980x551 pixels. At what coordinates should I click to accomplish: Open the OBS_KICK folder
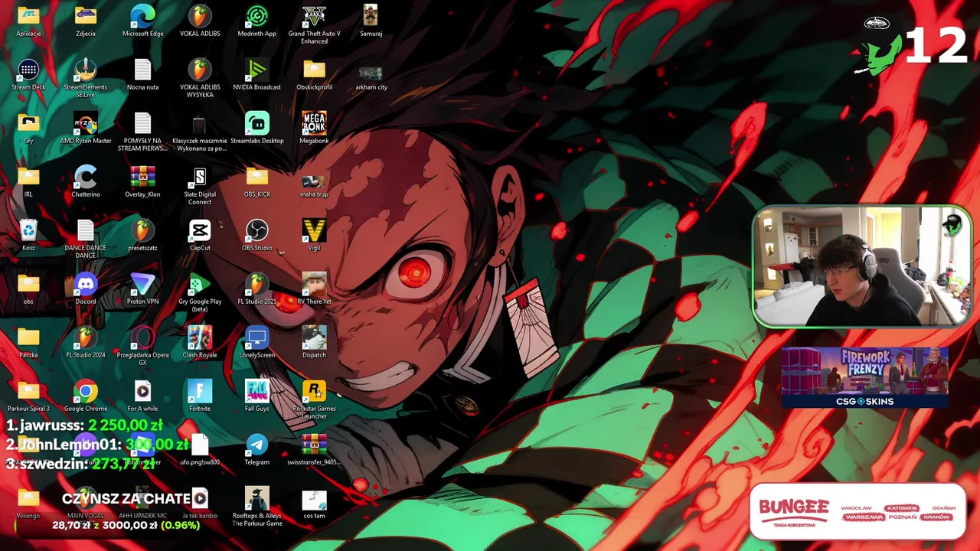click(257, 182)
